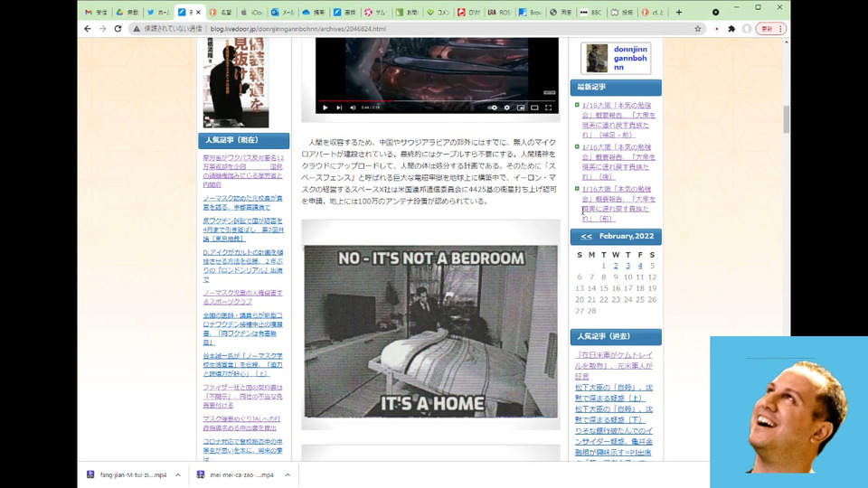This screenshot has height=488, width=868.
Task: Switch to the Gmail tab
Action: point(96,12)
